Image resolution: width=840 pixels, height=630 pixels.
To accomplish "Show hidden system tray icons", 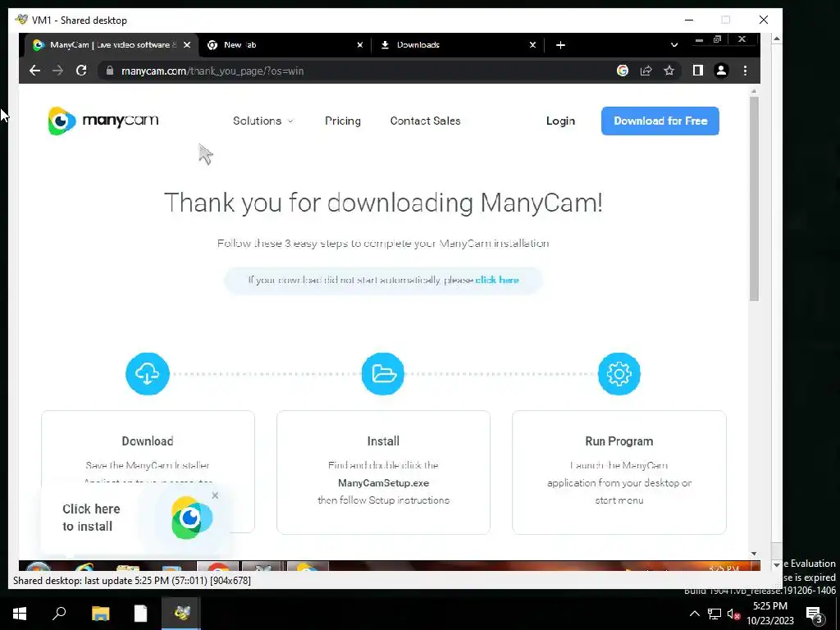I will pyautogui.click(x=694, y=614).
